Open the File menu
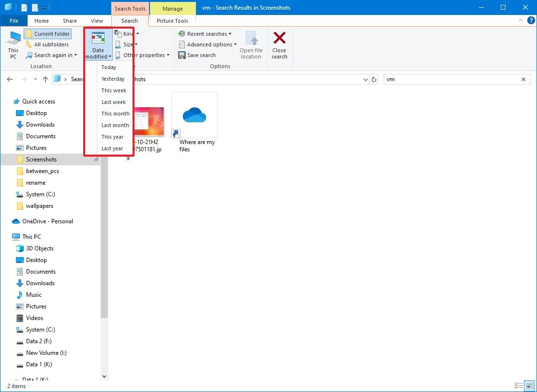The height and width of the screenshot is (392, 537). pos(14,20)
